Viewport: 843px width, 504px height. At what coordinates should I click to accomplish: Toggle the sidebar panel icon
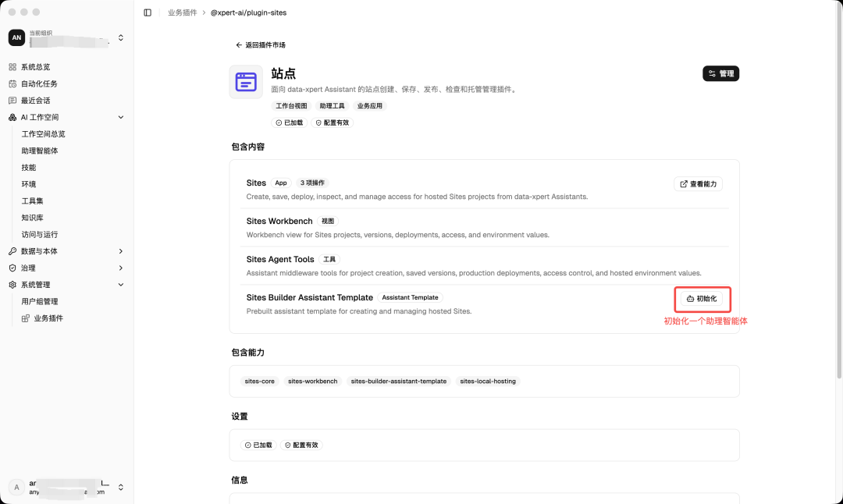148,12
